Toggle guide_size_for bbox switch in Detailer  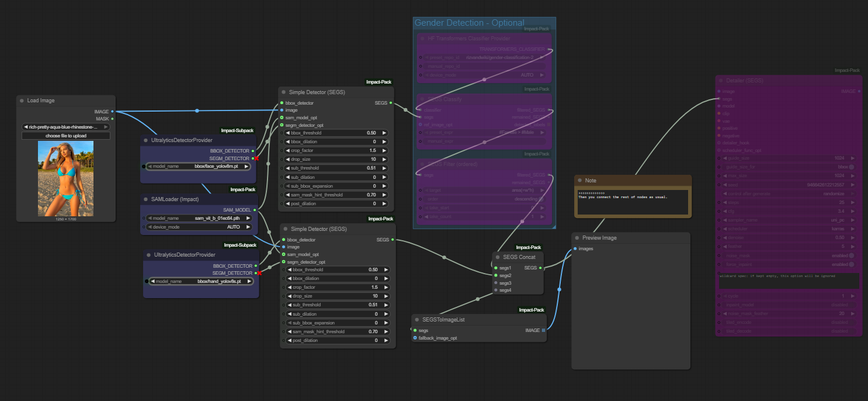click(851, 167)
